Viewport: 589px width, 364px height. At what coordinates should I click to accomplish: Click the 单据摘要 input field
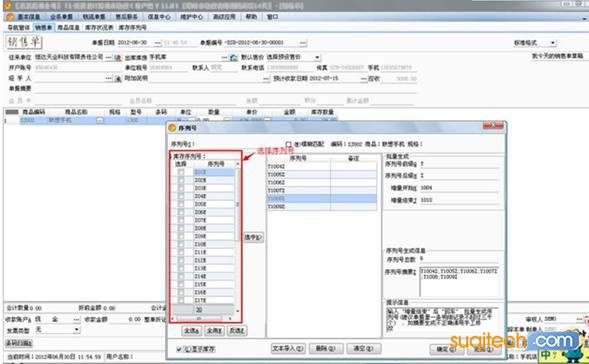[225, 89]
